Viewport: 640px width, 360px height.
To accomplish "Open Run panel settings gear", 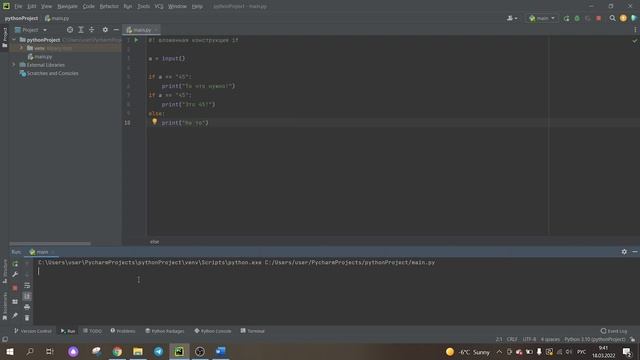I will click(x=624, y=252).
